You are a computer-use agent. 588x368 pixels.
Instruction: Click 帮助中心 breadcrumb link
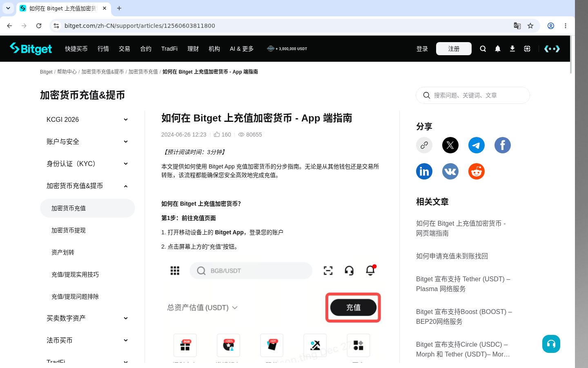67,72
